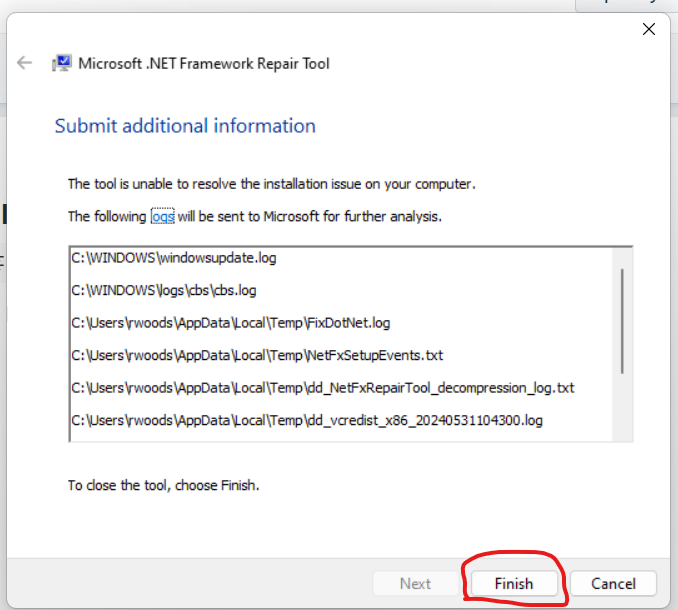678x610 pixels.
Task: Click the back arrow icon
Action: point(24,63)
